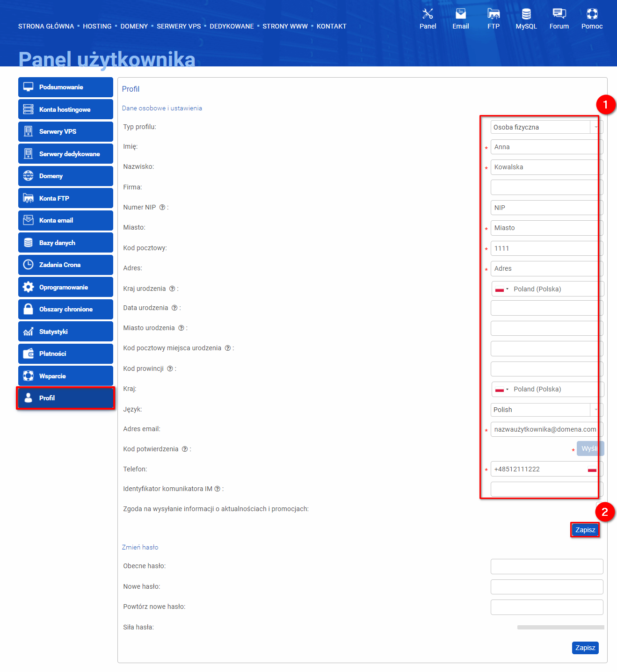The width and height of the screenshot is (617, 672).
Task: Focus the Obecne hasło field
Action: (547, 566)
